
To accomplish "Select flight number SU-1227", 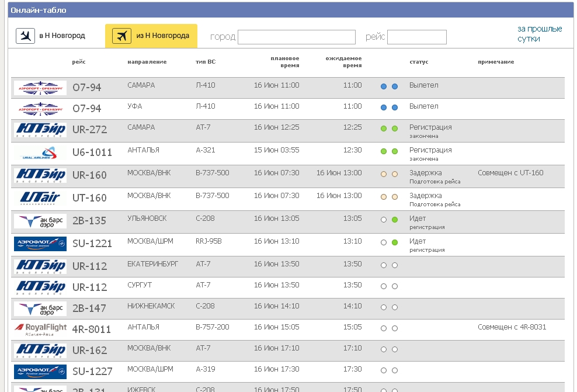I will click(92, 372).
